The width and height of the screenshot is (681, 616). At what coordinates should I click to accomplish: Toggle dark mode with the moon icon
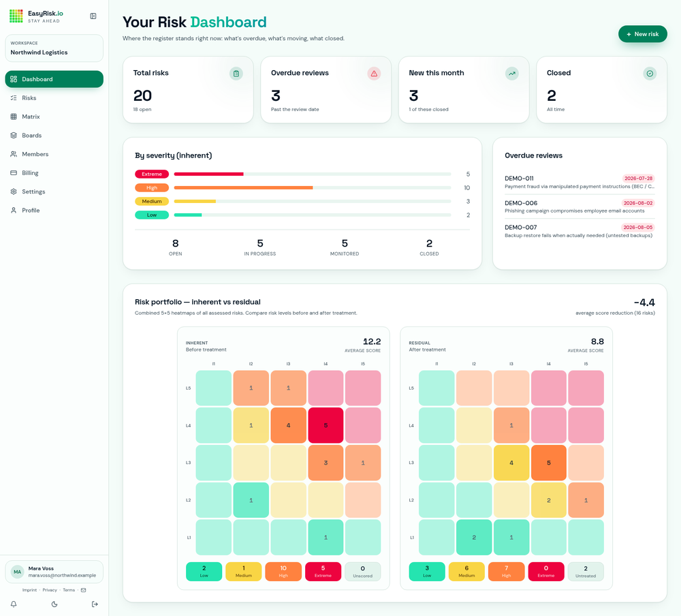(x=54, y=604)
